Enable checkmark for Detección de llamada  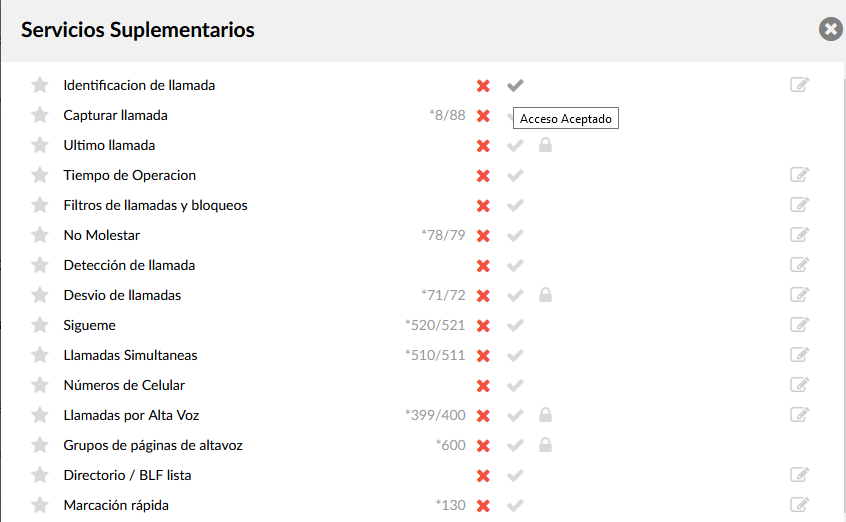click(x=515, y=265)
